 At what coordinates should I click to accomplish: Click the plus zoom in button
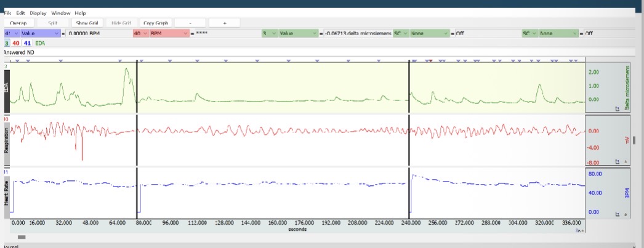[224, 23]
